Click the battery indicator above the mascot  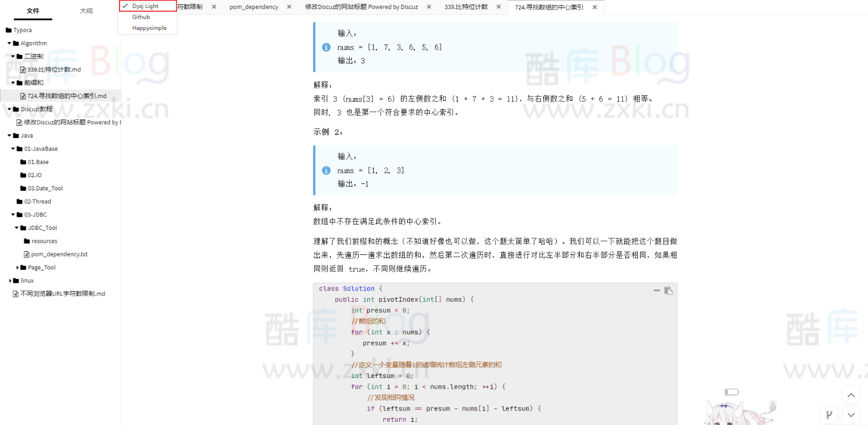click(731, 392)
